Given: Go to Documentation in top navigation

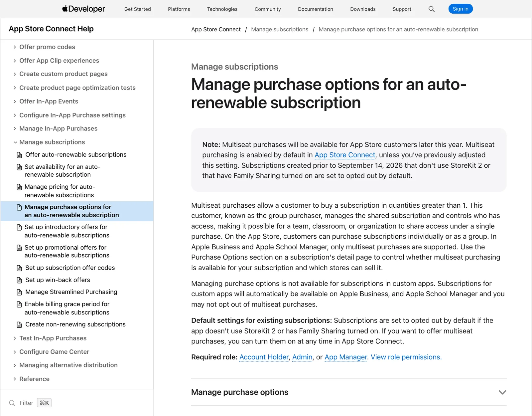Looking at the screenshot, I should [x=315, y=9].
